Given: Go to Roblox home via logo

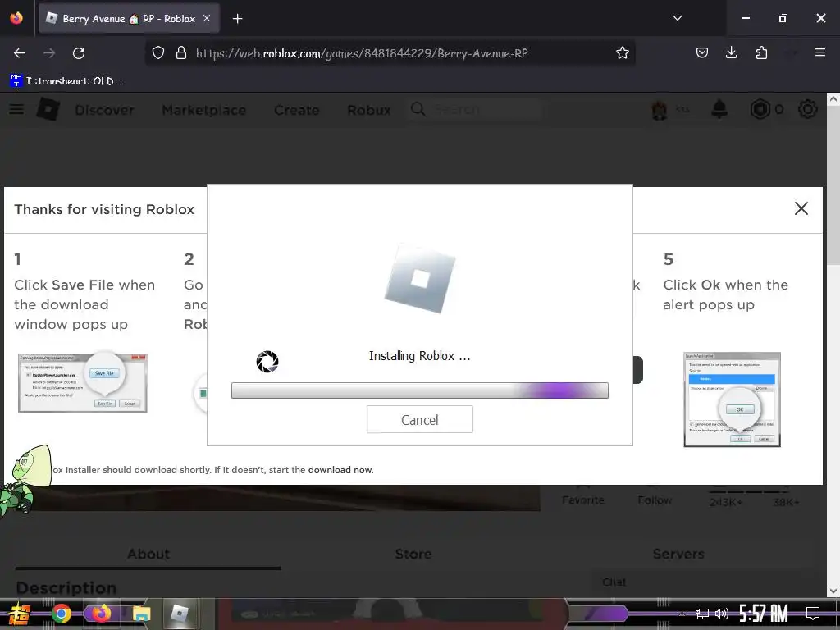Looking at the screenshot, I should pos(48,109).
